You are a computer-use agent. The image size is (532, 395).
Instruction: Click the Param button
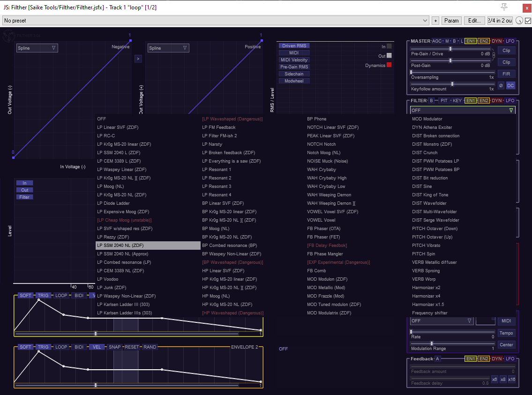[x=451, y=21]
